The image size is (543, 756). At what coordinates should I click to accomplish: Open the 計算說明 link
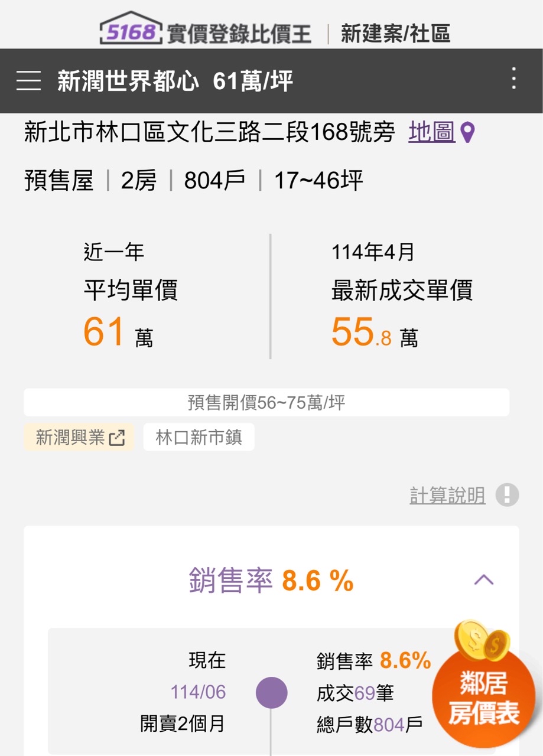point(447,496)
